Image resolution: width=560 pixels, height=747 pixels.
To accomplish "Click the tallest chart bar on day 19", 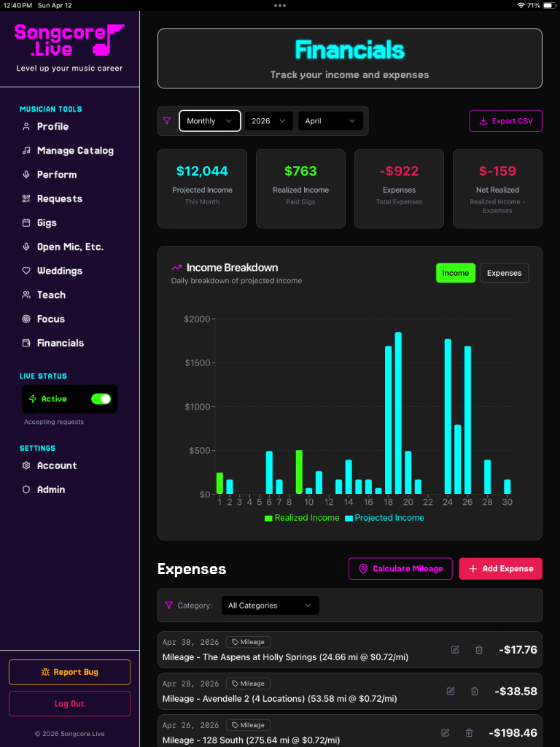I will tap(398, 413).
